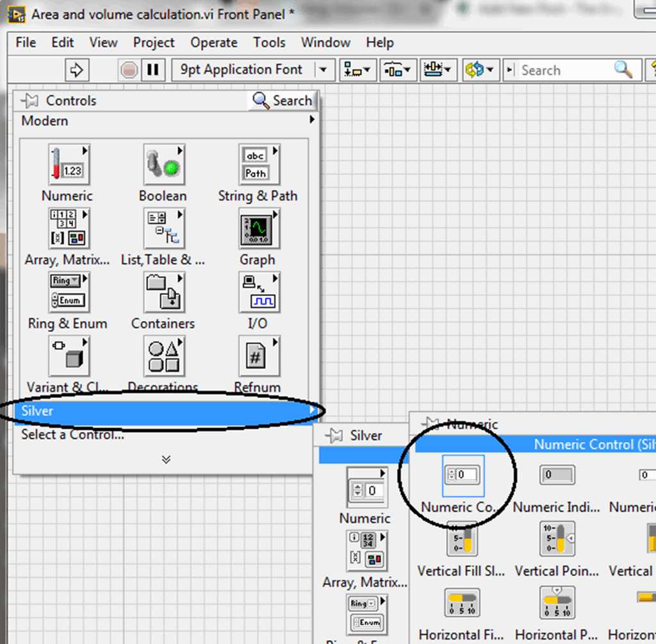656x644 pixels.
Task: Pin the Controls palette with its thumbtack
Action: coord(28,101)
